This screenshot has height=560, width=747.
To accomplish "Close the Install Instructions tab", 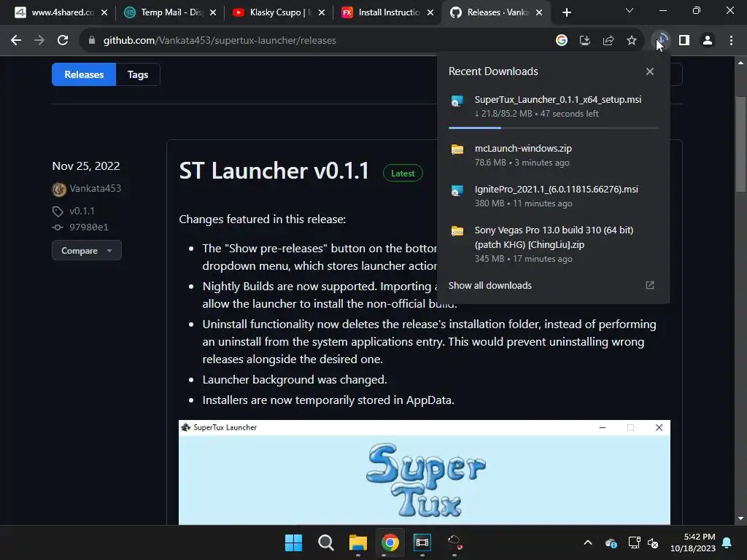I will coord(430,12).
